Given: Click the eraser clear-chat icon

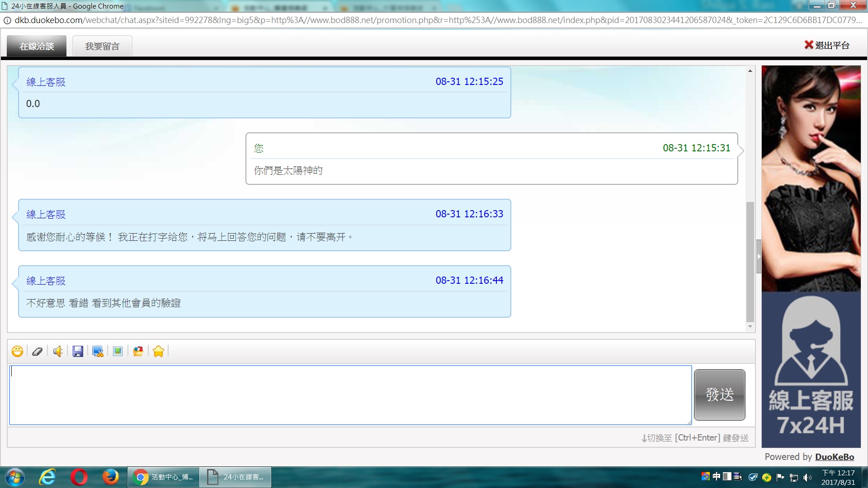Looking at the screenshot, I should click(x=37, y=351).
